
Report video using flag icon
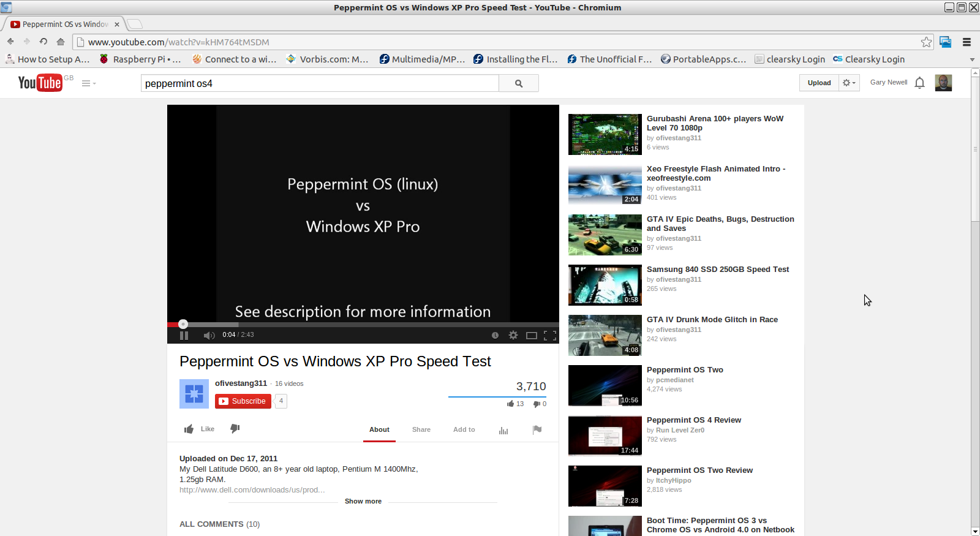tap(537, 429)
